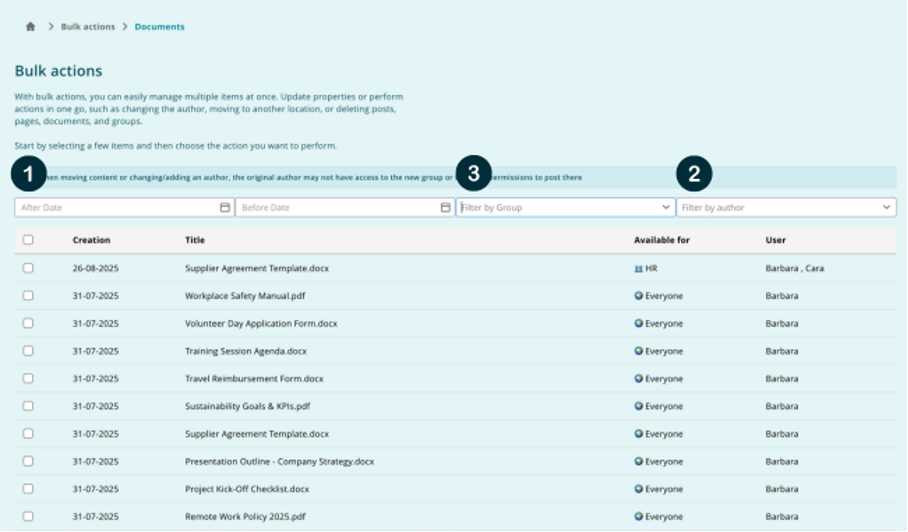908x532 pixels.
Task: Click into the Filter by author field
Action: coord(786,207)
